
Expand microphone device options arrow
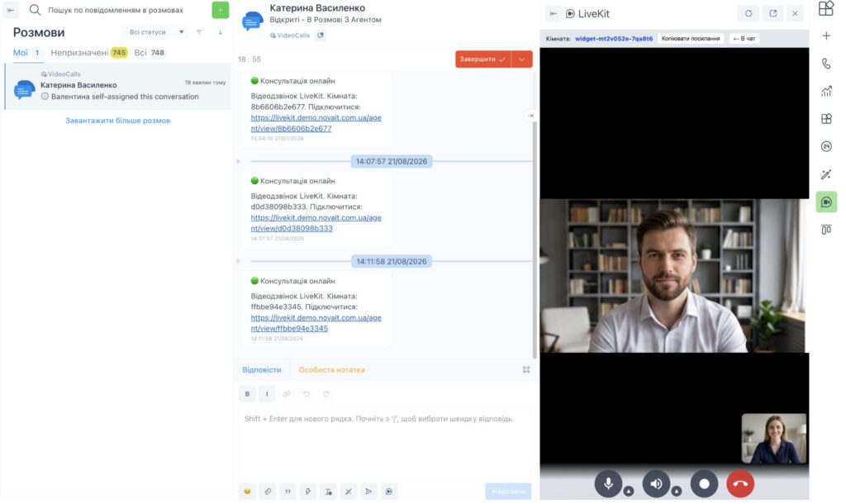click(x=629, y=491)
